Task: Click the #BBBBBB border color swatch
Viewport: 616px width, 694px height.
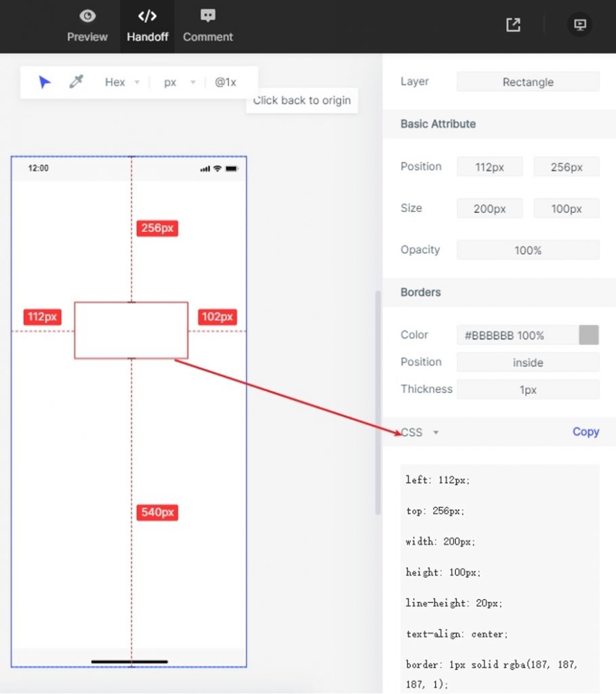Action: point(590,335)
